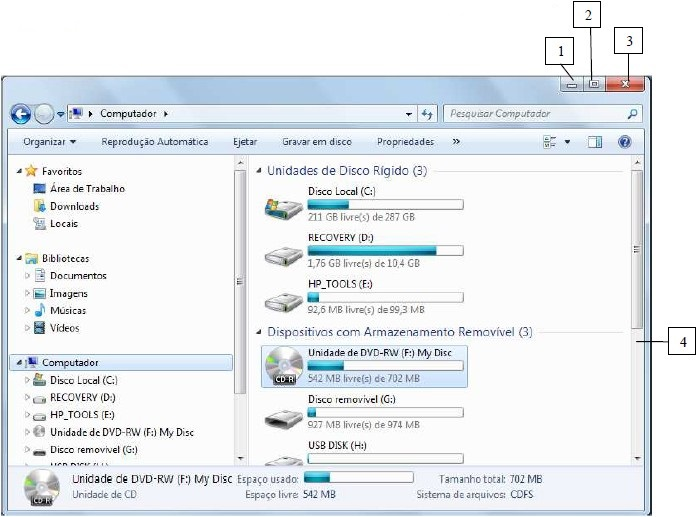The image size is (697, 517).
Task: Click the Ejetar button
Action: [x=245, y=142]
